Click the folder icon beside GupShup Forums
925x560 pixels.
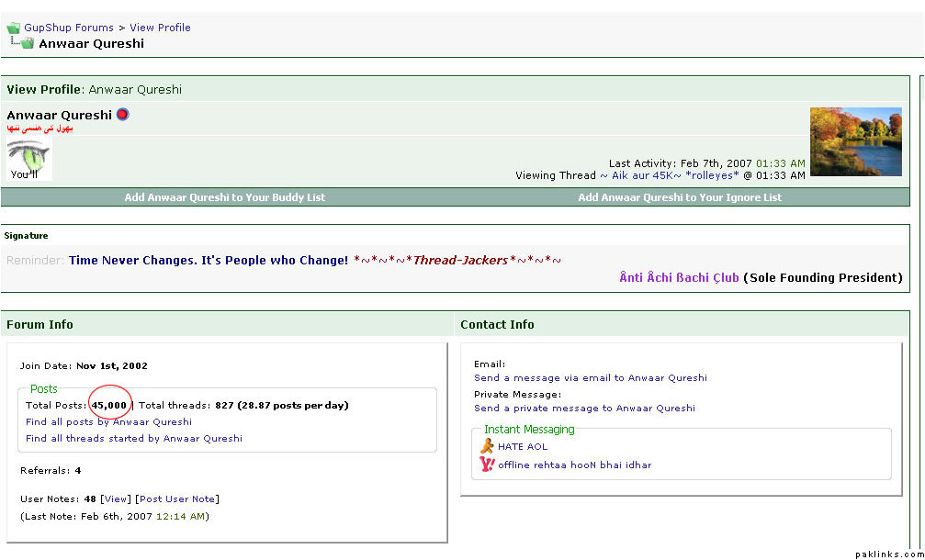pyautogui.click(x=13, y=28)
